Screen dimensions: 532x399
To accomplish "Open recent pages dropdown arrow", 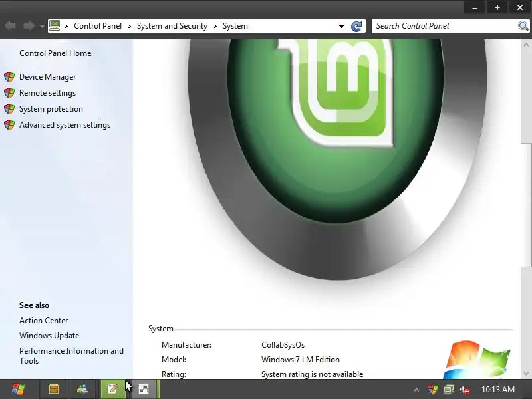I will click(42, 26).
